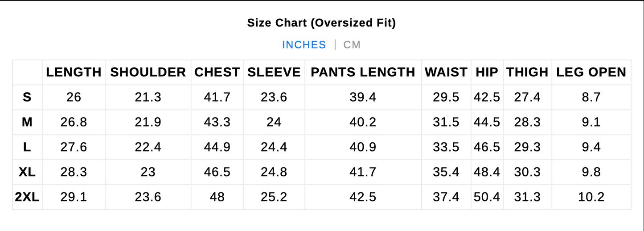Click the S size row label
This screenshot has width=644, height=231.
click(27, 97)
